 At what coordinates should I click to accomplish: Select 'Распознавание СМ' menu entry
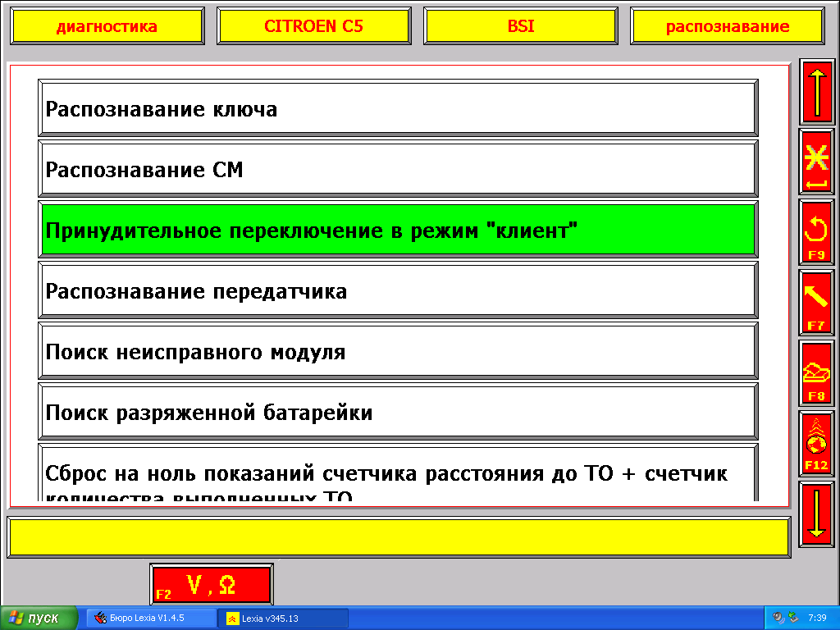[398, 170]
